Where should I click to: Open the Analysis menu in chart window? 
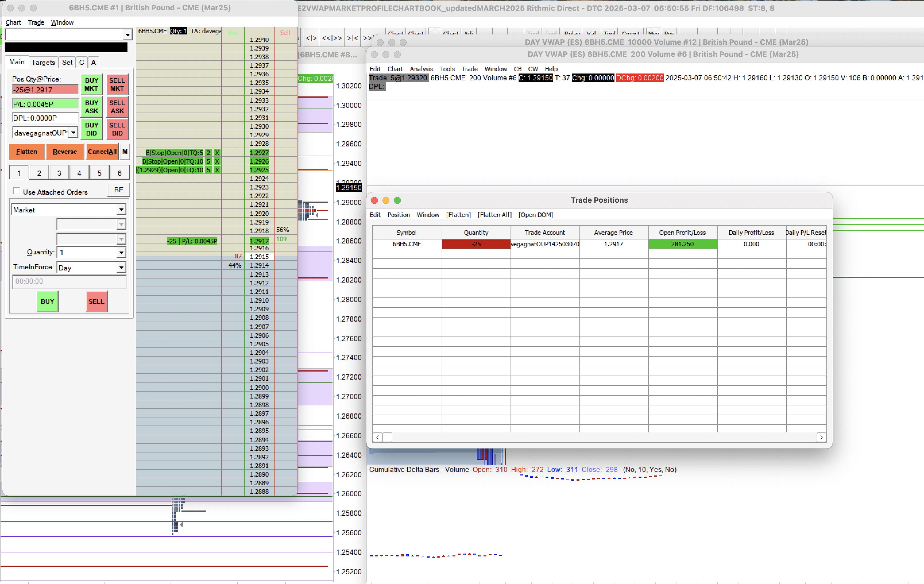pos(421,69)
